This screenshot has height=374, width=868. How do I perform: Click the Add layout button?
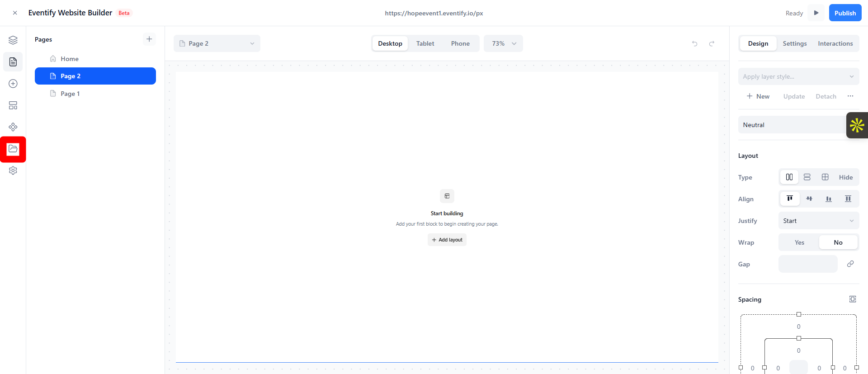[447, 240]
